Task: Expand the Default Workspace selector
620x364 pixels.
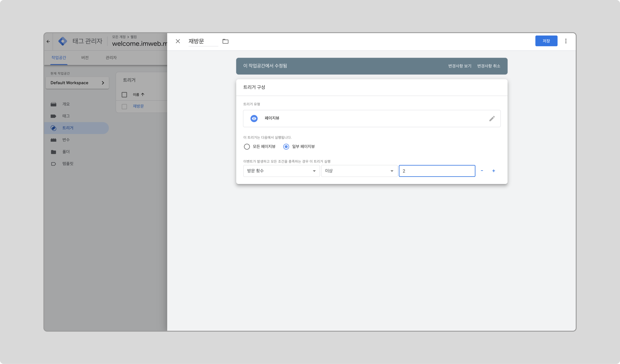Action: point(77,83)
